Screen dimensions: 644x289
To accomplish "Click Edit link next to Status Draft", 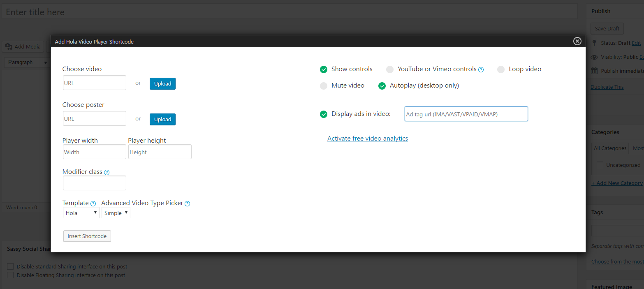I will click(x=636, y=43).
